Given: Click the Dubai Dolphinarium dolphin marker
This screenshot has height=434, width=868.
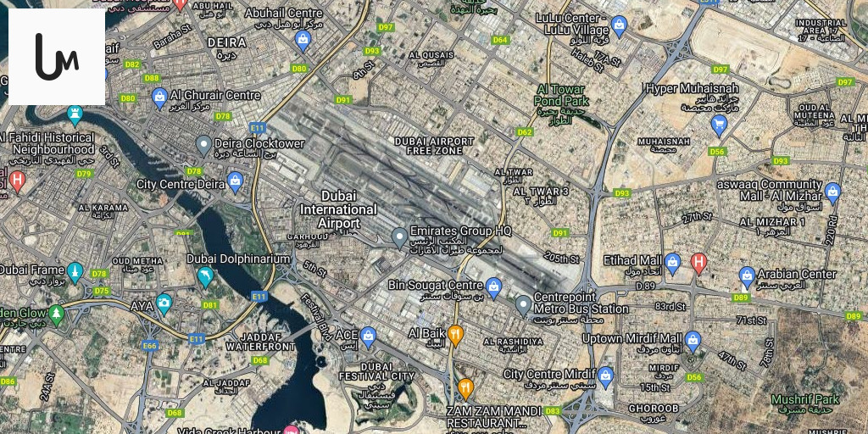Looking at the screenshot, I should click(205, 277).
